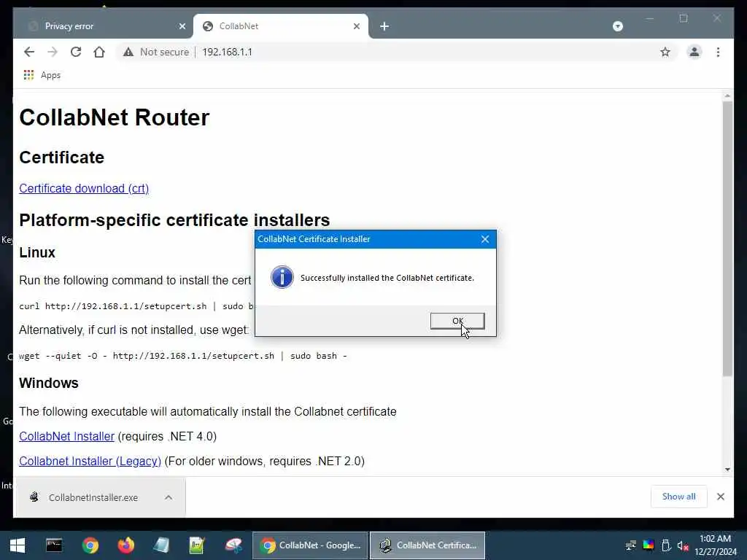Launch Command Prompt from the taskbar

[x=54, y=545]
